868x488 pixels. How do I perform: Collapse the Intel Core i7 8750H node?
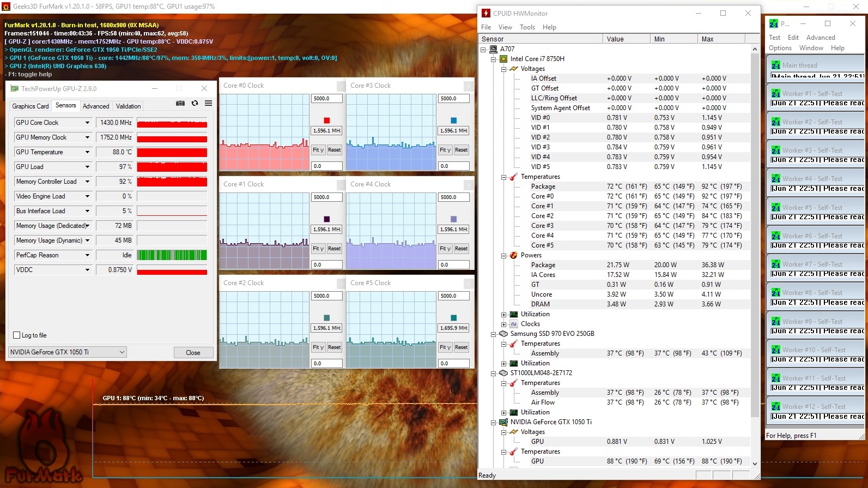pyautogui.click(x=494, y=59)
